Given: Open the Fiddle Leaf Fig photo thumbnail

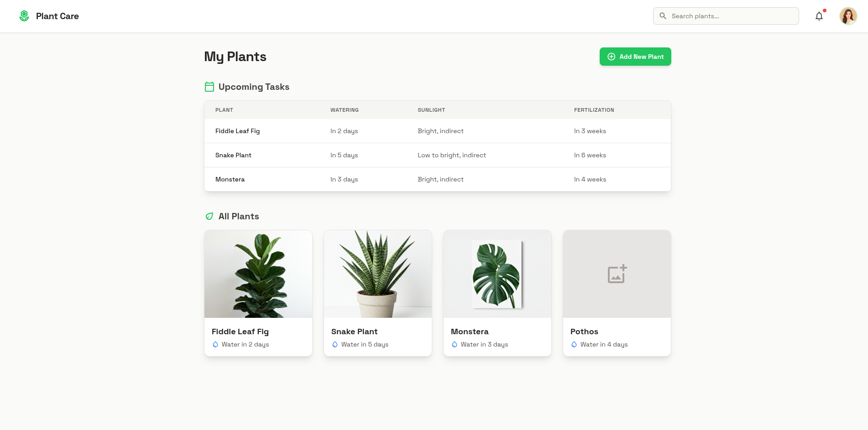Looking at the screenshot, I should (258, 274).
